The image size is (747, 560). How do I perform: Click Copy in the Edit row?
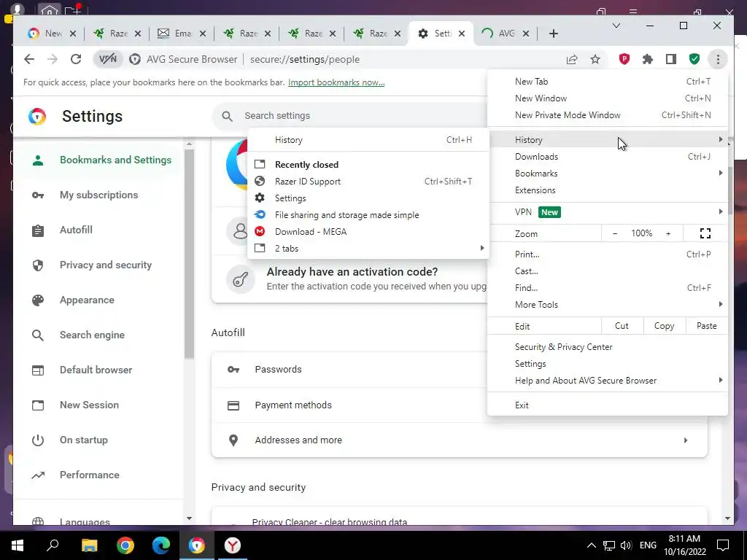pos(664,326)
